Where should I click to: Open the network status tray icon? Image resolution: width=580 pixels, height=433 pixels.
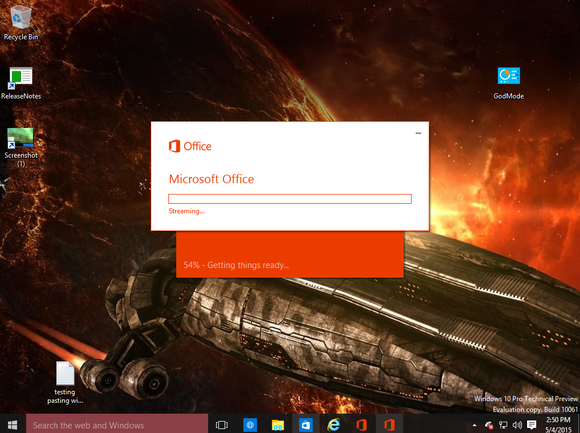tap(503, 425)
